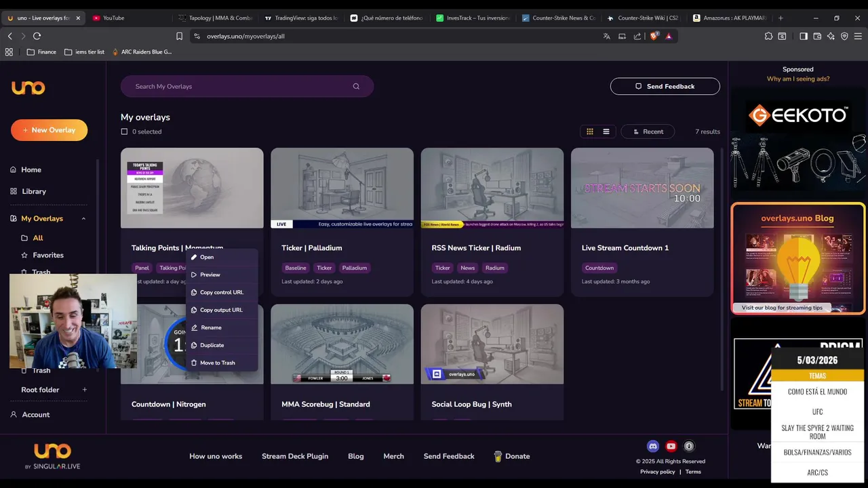Click the Brave VPN shield icon
Image resolution: width=868 pixels, height=488 pixels.
pyautogui.click(x=844, y=36)
